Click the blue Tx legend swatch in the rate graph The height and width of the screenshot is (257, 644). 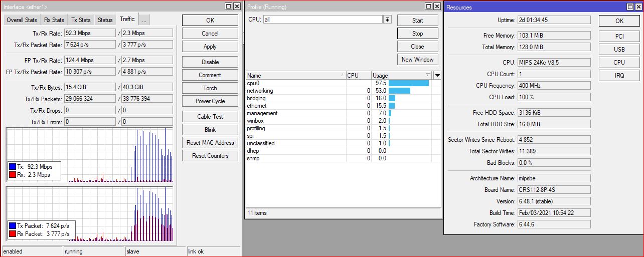[x=13, y=167]
